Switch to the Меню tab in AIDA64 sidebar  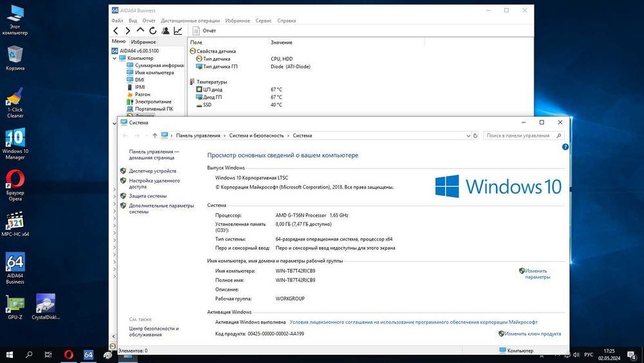pos(118,41)
